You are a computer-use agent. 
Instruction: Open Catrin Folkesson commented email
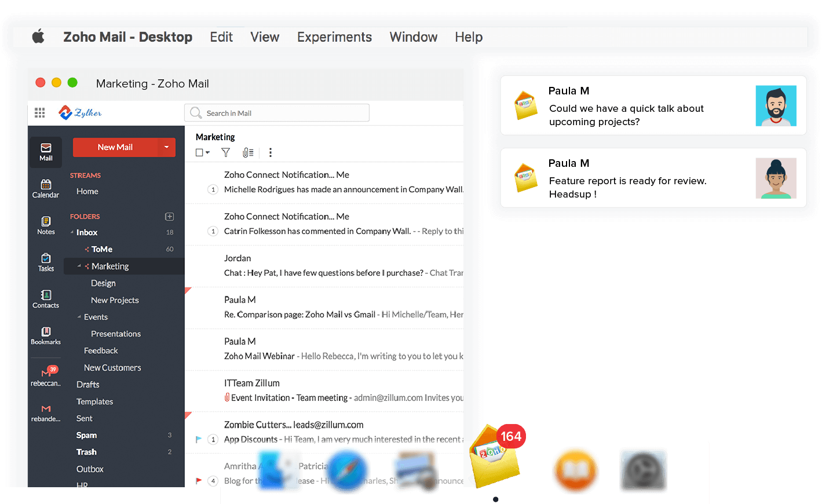[x=324, y=224]
